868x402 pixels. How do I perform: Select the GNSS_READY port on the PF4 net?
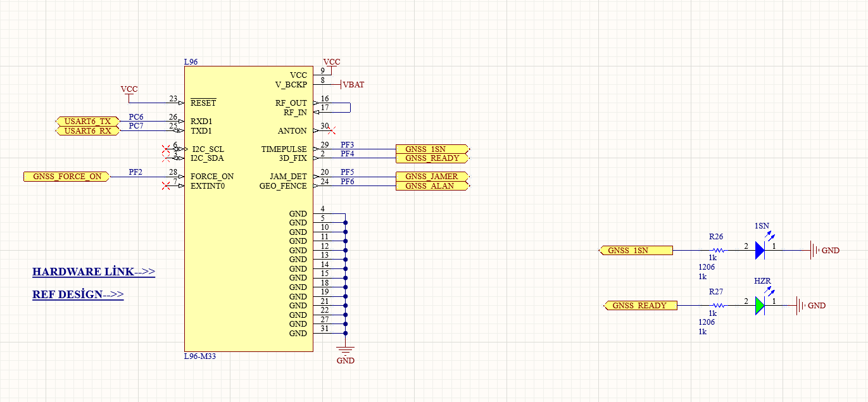click(x=433, y=158)
